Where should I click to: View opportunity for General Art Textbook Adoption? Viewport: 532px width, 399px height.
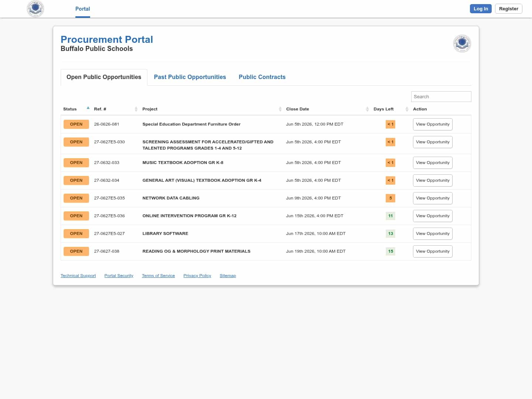(433, 180)
